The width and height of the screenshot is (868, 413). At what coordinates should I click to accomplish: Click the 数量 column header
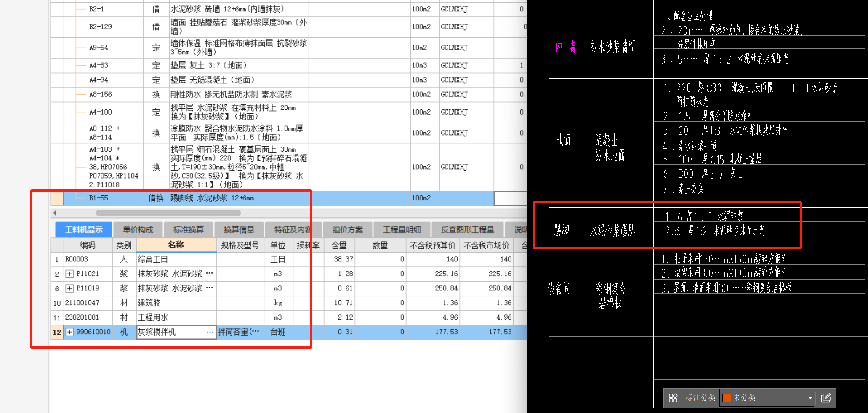[x=380, y=245]
